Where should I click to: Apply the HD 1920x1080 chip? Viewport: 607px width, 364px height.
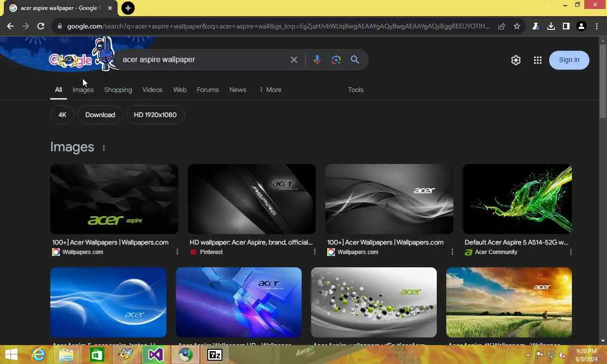point(155,115)
